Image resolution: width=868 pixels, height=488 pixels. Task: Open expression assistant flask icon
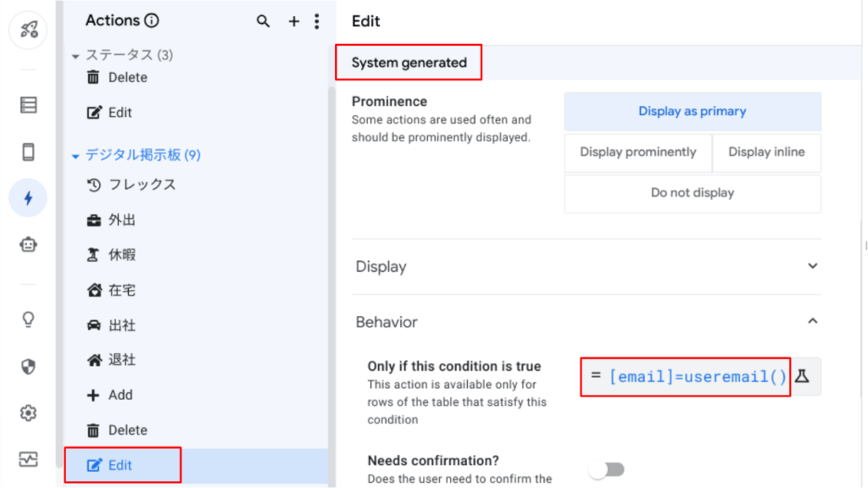[803, 377]
